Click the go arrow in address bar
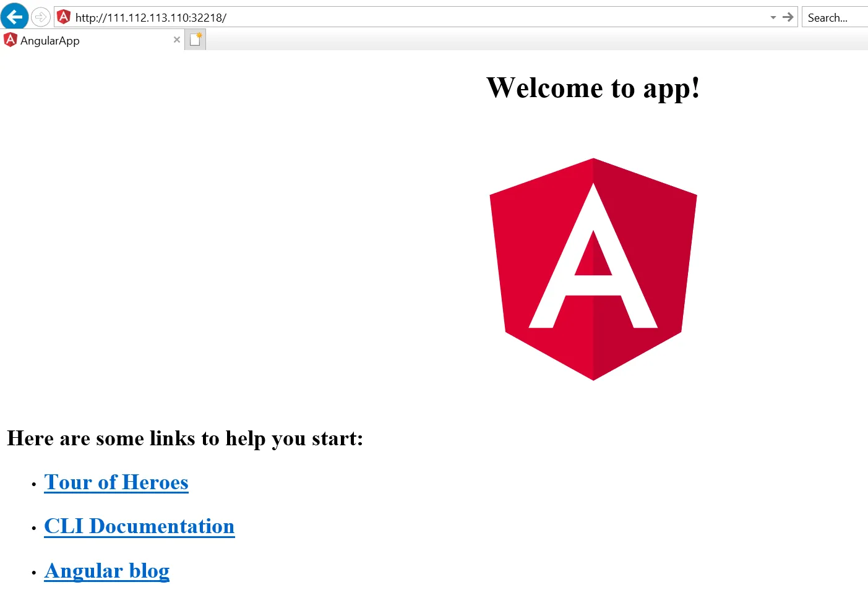The height and width of the screenshot is (590, 868). coord(788,17)
